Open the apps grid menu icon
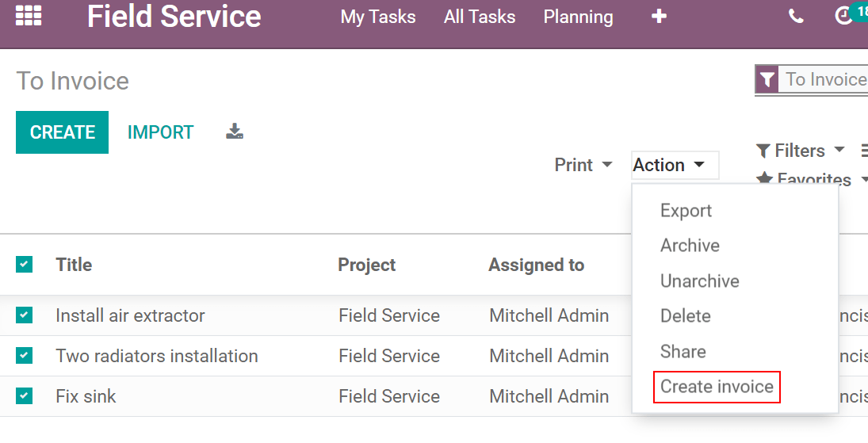Image resolution: width=868 pixels, height=443 pixels. point(29,16)
